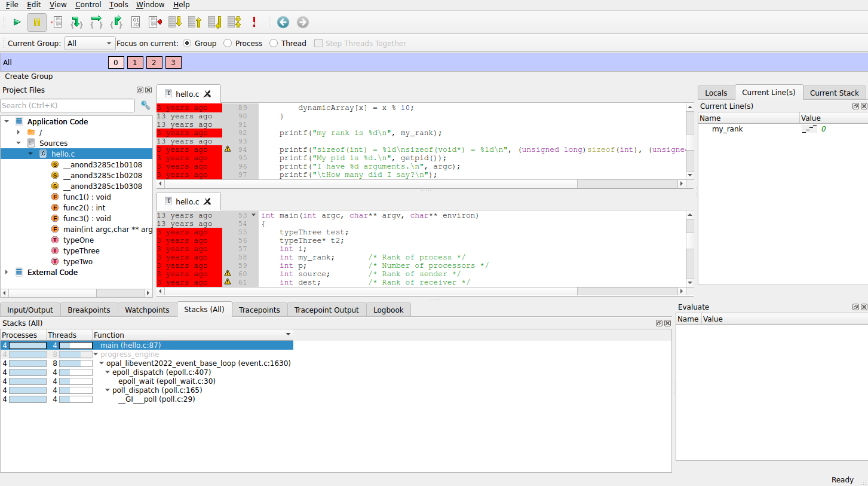Image resolution: width=868 pixels, height=486 pixels.
Task: Click the Step Over icon
Action: pyautogui.click(x=96, y=22)
